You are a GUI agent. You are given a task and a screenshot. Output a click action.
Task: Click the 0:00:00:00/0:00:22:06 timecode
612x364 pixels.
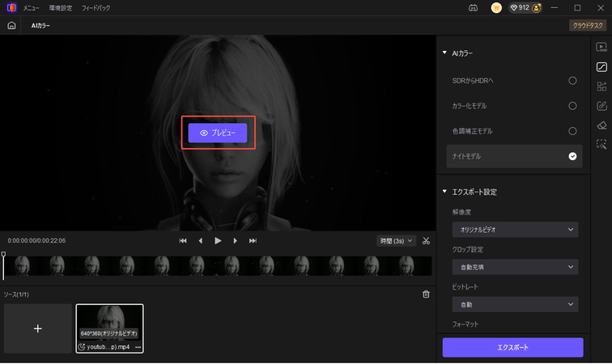[x=36, y=241]
